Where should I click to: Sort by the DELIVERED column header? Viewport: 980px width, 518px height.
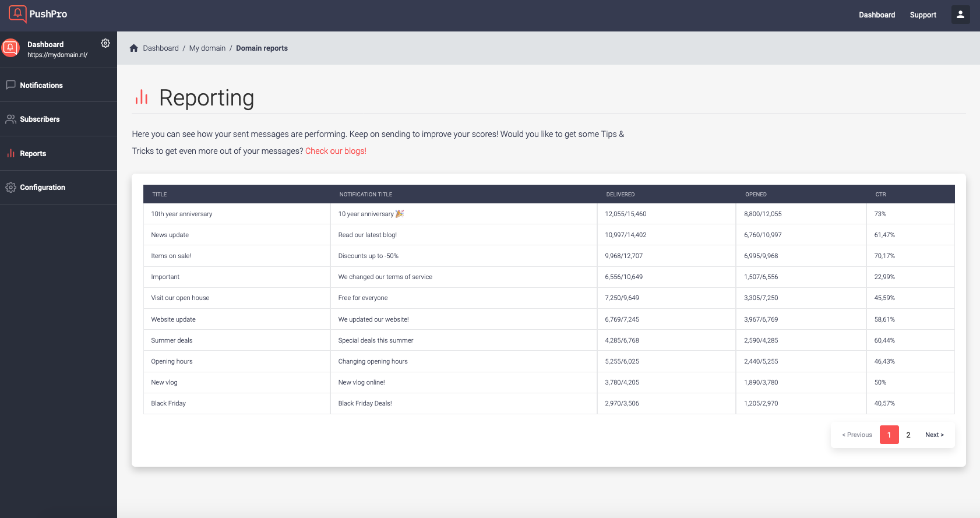[620, 195]
